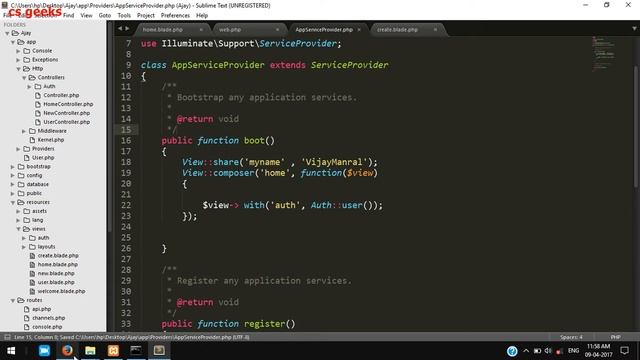Collapse the Http folder
Viewport: 640px width, 360px height.
pos(18,69)
